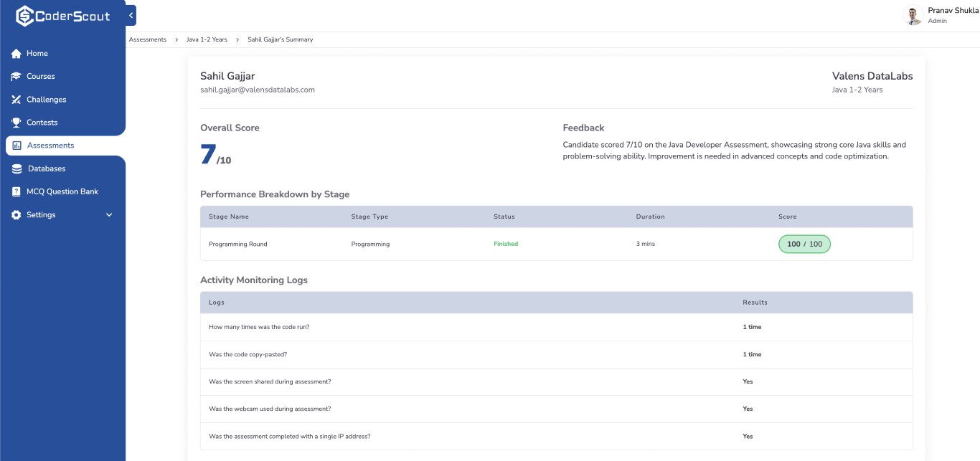Click the Settings gear icon

coord(17,215)
